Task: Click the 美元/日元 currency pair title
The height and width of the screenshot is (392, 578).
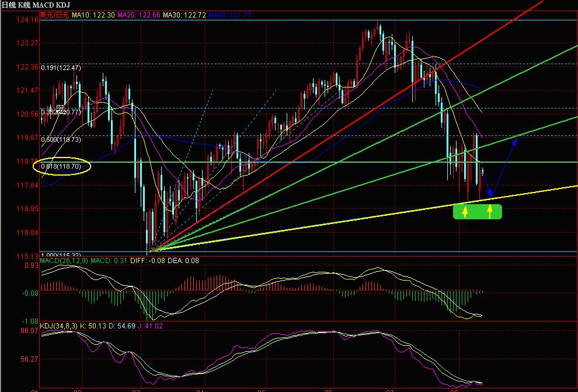Action: [54, 15]
